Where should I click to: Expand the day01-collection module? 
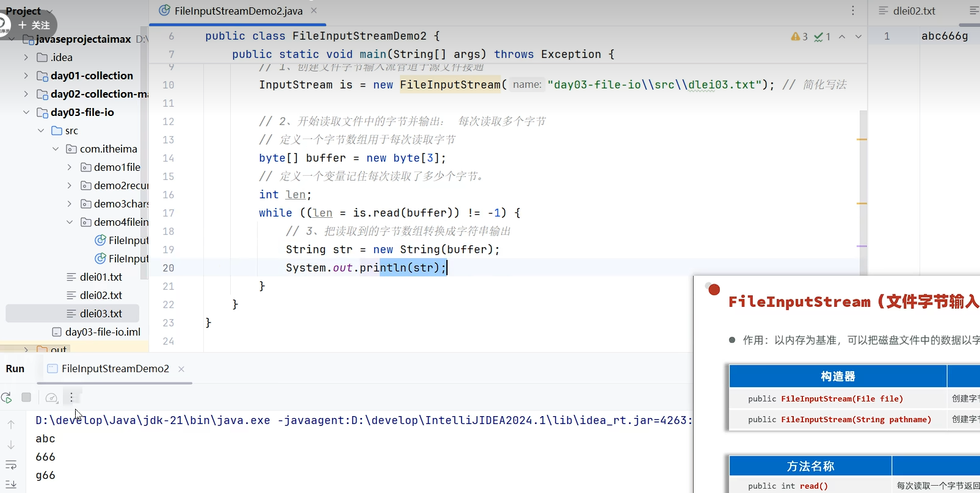pyautogui.click(x=26, y=76)
